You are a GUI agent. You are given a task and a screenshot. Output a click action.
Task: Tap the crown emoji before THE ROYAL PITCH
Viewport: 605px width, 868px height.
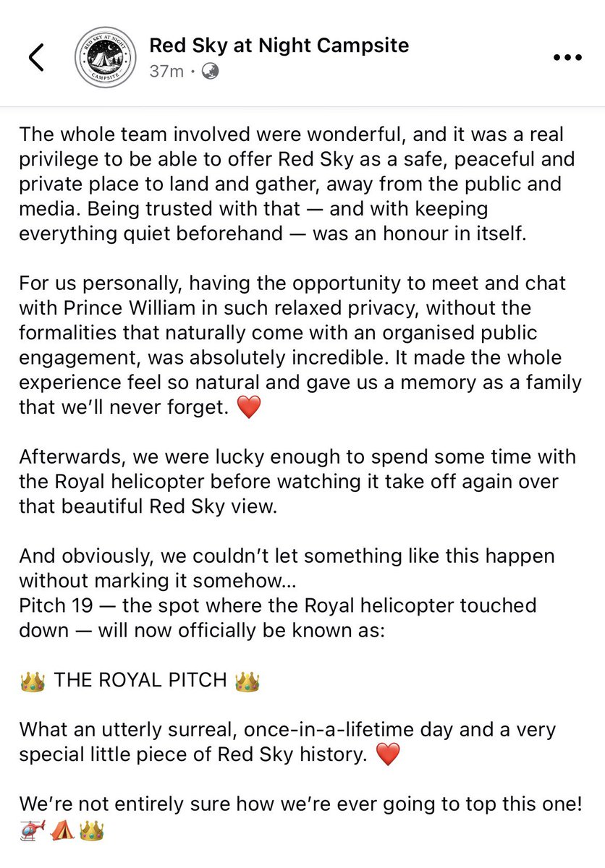coord(33,681)
